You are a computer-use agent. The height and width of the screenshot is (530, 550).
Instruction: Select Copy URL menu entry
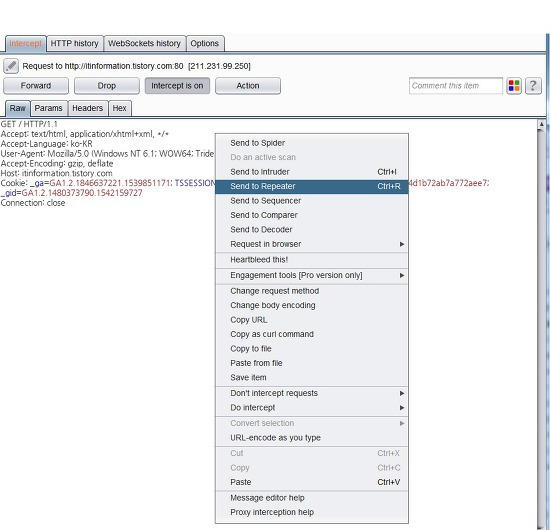coord(311,320)
